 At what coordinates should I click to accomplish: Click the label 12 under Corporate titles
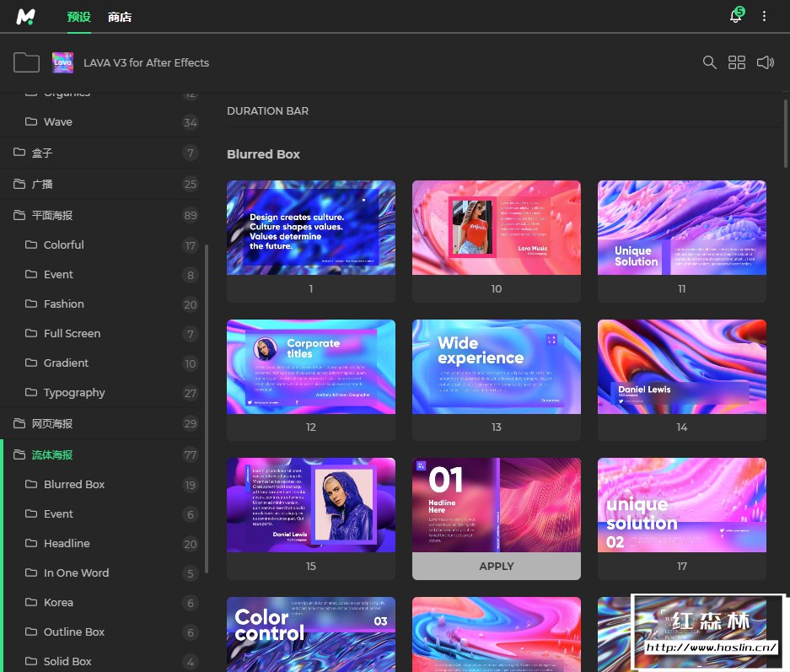click(x=311, y=427)
